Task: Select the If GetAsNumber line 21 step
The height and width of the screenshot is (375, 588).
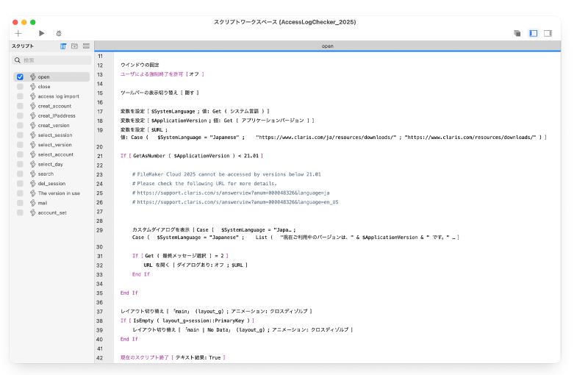Action: (191, 156)
